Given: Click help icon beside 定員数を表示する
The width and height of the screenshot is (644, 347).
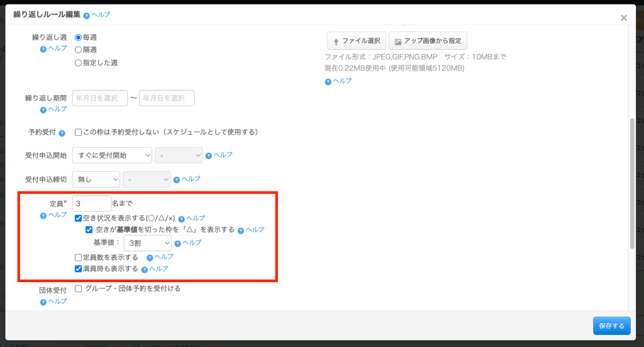Looking at the screenshot, I should click(x=150, y=258).
